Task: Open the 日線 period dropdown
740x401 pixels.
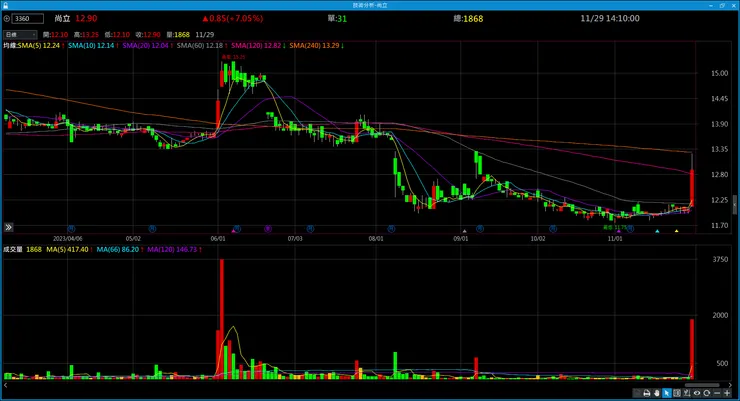Action: 20,34
